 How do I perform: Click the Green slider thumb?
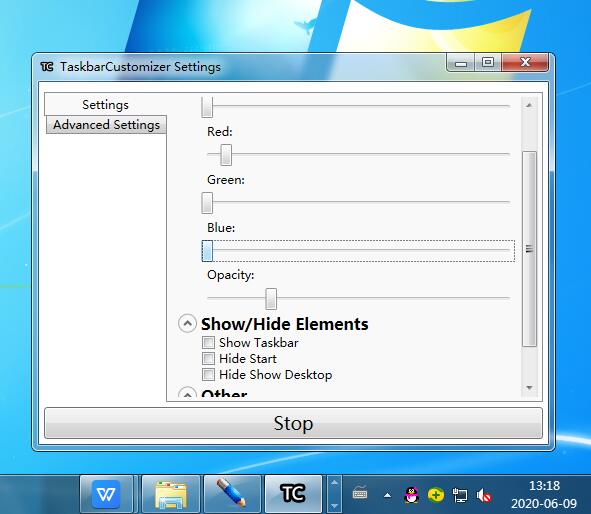coord(207,203)
